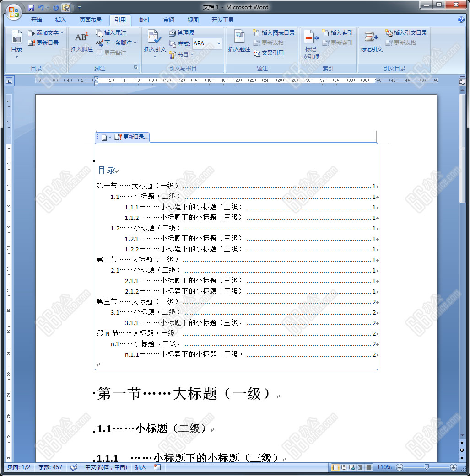Click previous page button on scrollbar
This screenshot has height=476, width=470.
(x=462, y=443)
